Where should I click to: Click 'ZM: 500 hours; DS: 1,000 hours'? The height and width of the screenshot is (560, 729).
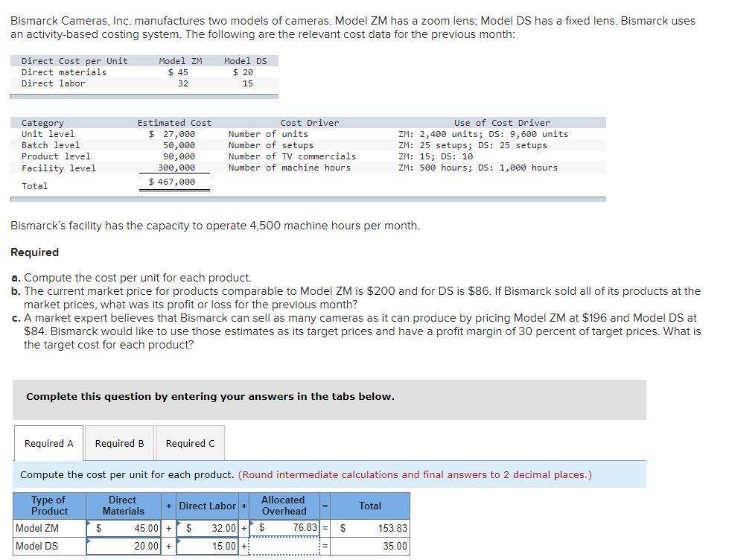tap(478, 168)
